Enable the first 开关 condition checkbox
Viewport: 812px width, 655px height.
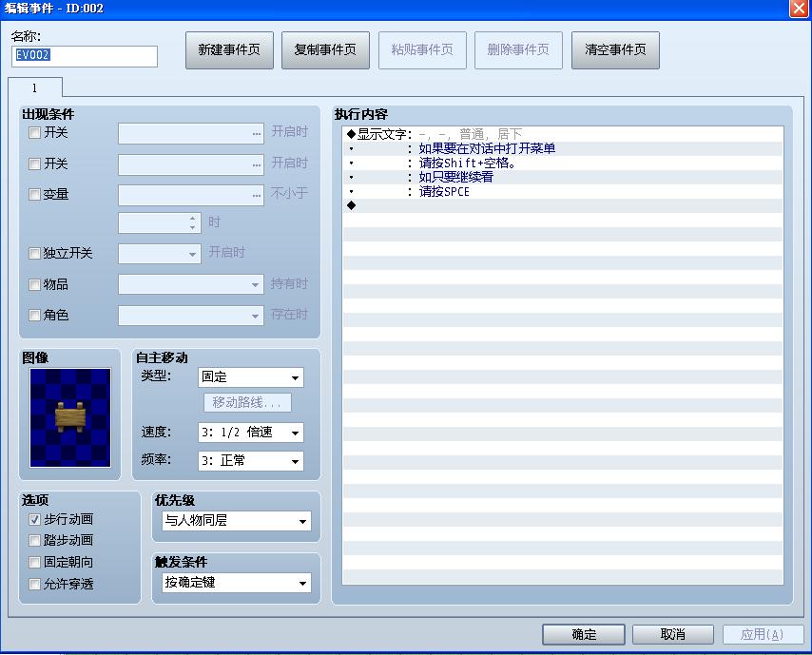(34, 133)
